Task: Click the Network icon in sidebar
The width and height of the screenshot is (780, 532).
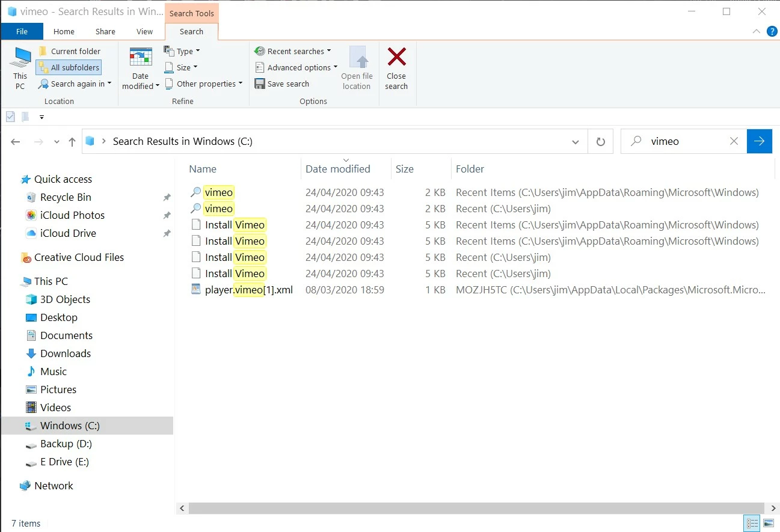Action: point(25,486)
